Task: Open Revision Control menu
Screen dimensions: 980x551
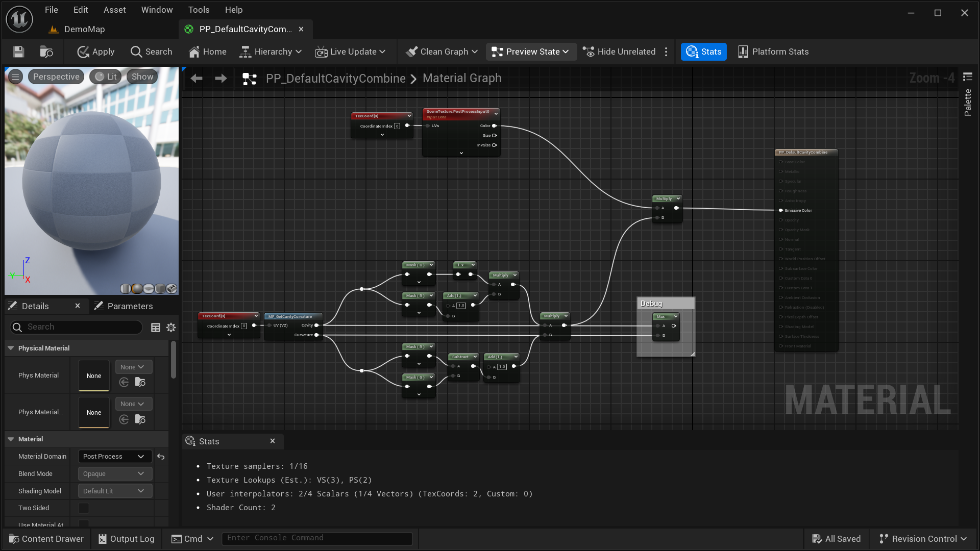Action: click(x=923, y=539)
